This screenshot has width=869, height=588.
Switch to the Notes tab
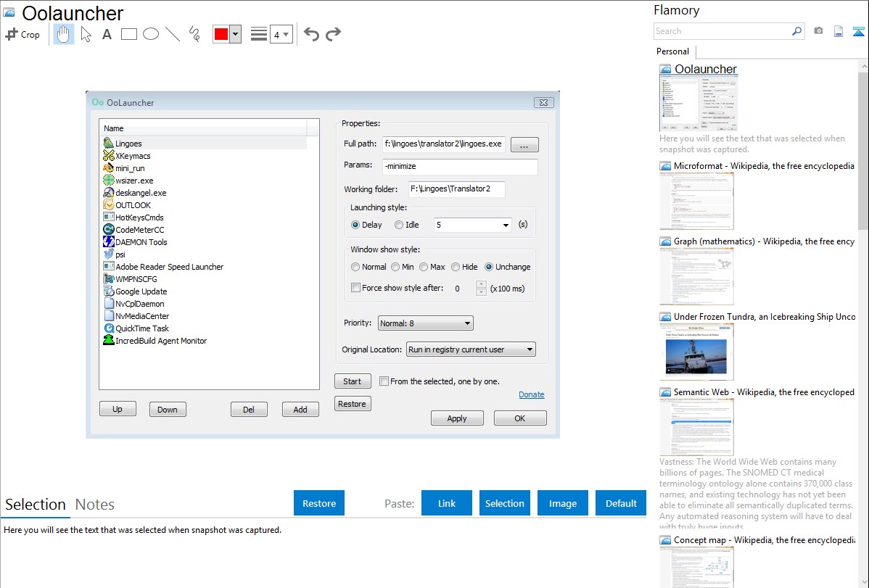(x=95, y=505)
